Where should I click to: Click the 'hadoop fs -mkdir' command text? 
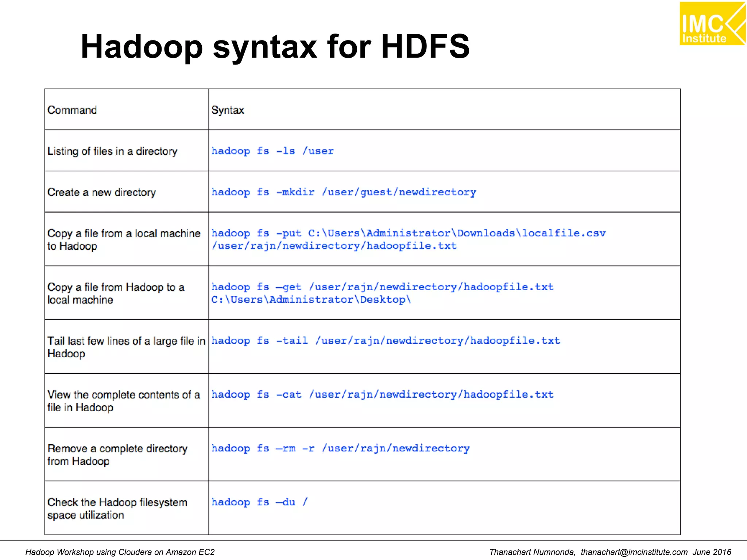(344, 192)
